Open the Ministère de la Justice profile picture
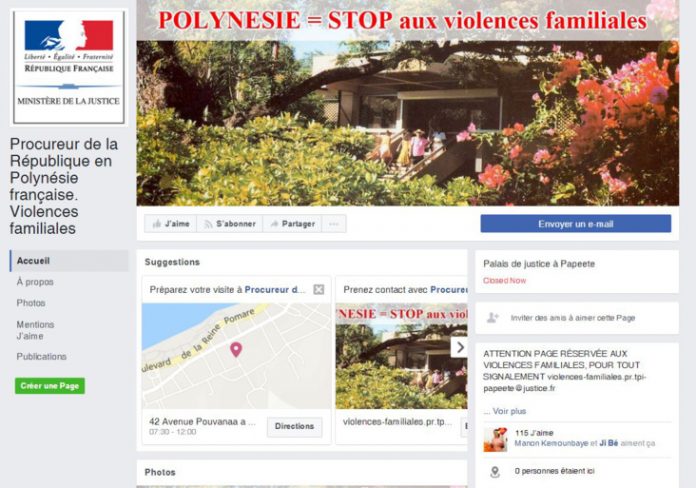 [x=69, y=67]
